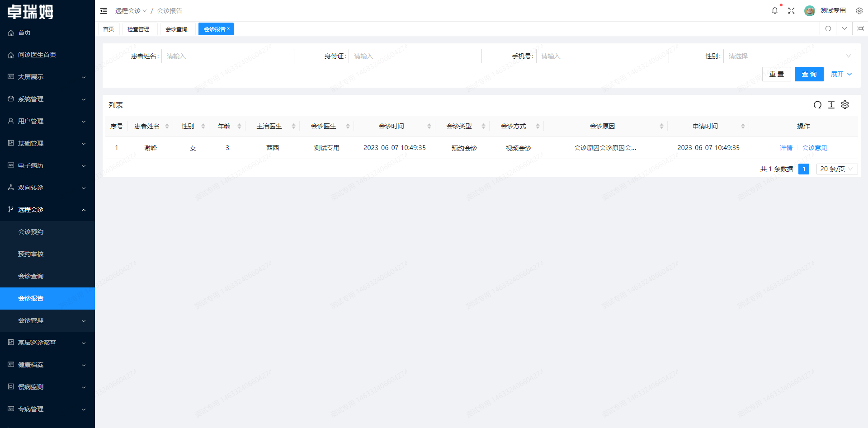
Task: Refresh the list using table refresh icon
Action: click(x=817, y=105)
